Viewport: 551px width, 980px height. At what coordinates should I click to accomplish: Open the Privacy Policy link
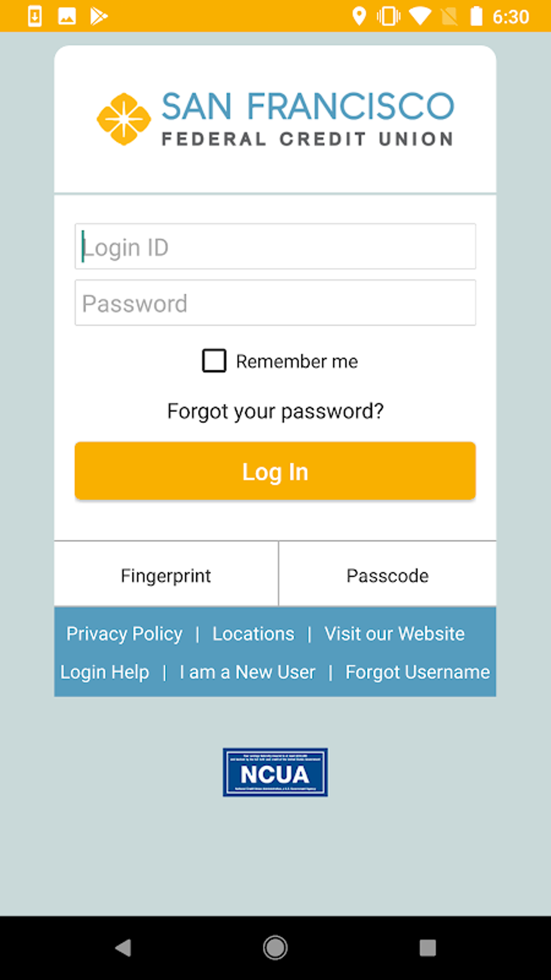(124, 633)
